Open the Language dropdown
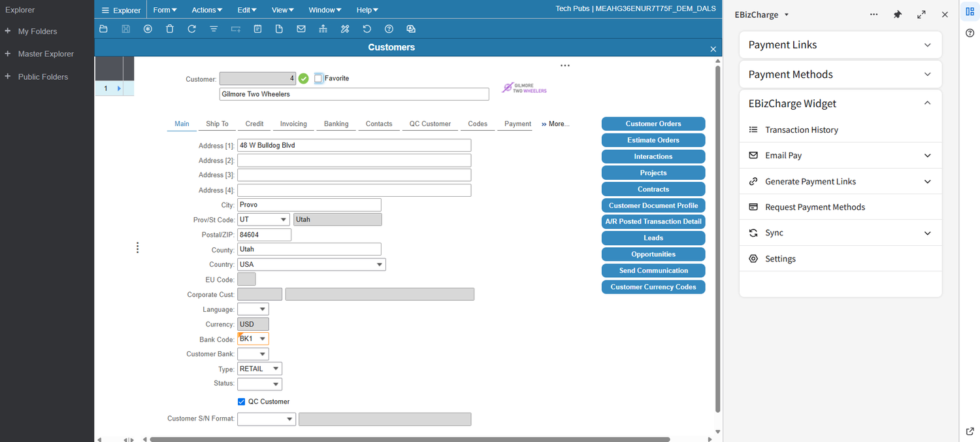 pyautogui.click(x=263, y=309)
